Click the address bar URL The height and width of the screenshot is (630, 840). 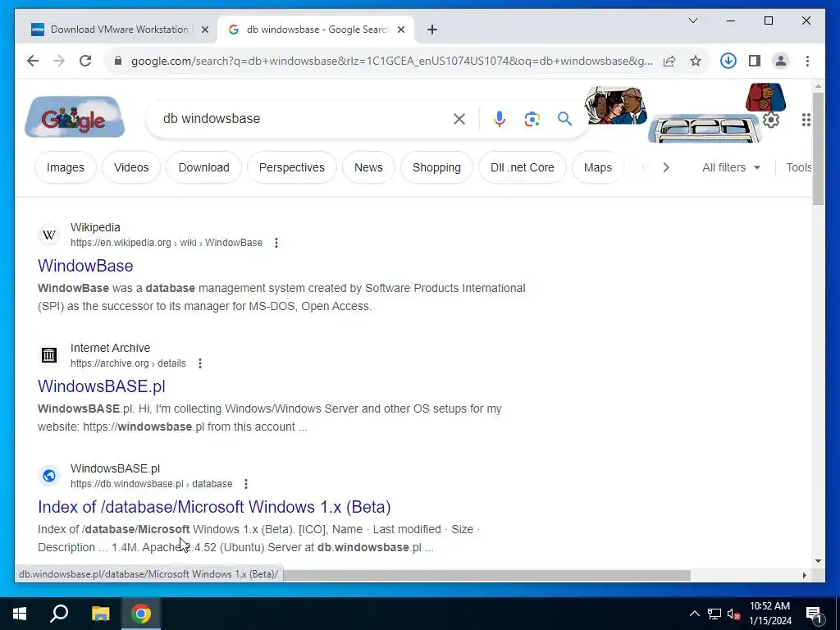(x=391, y=61)
